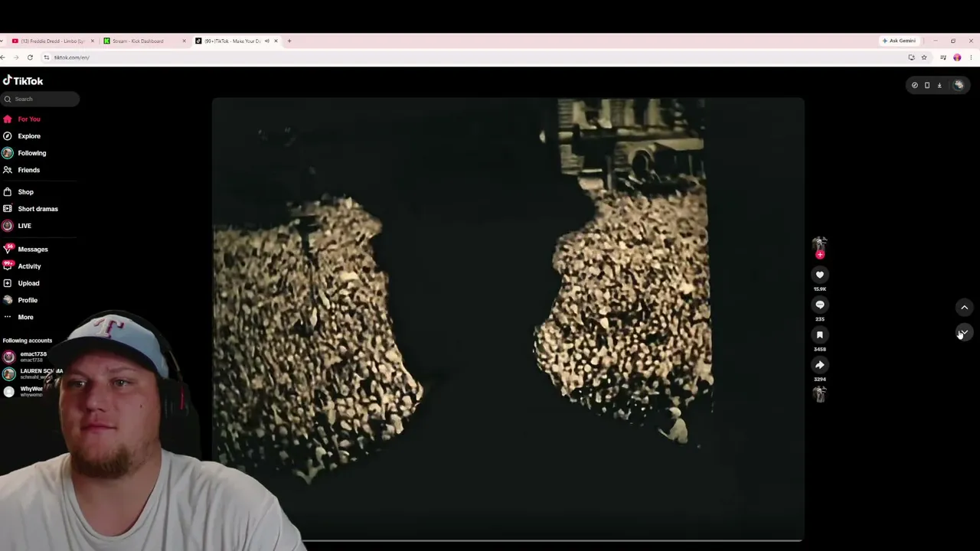Click the TikTok logo
Viewport: 980px width, 551px height.
(23, 80)
